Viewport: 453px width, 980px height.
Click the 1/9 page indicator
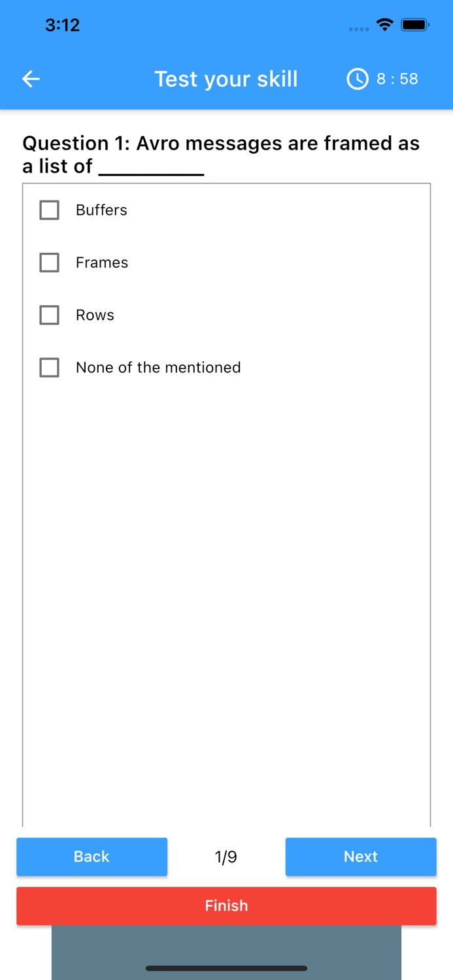point(226,857)
